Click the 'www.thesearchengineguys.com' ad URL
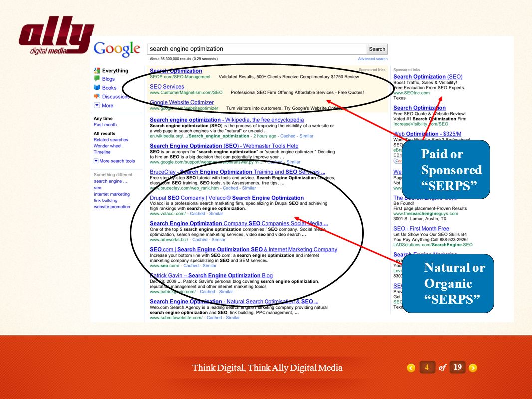532x399 pixels. coord(426,213)
